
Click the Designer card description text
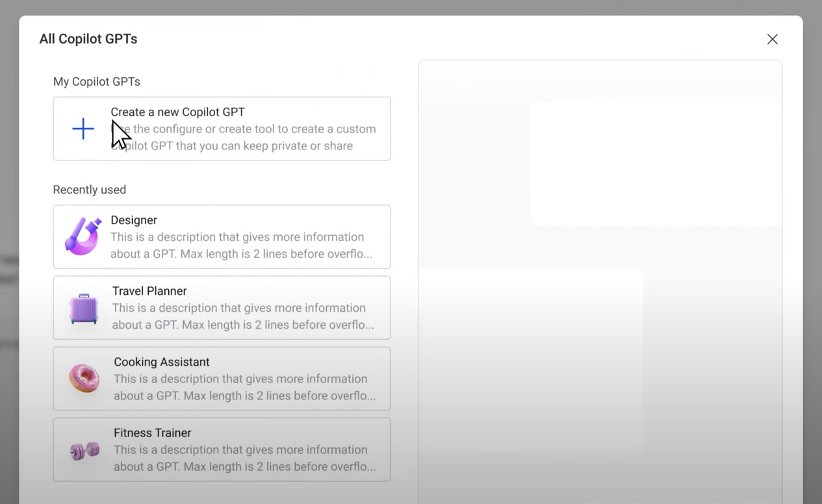[240, 246]
